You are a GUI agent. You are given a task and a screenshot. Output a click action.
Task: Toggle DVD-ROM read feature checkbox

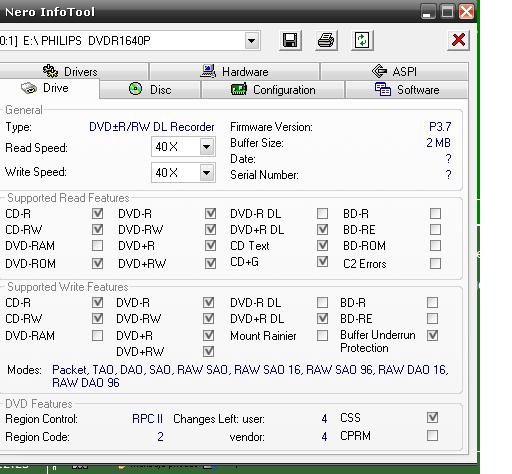point(97,263)
